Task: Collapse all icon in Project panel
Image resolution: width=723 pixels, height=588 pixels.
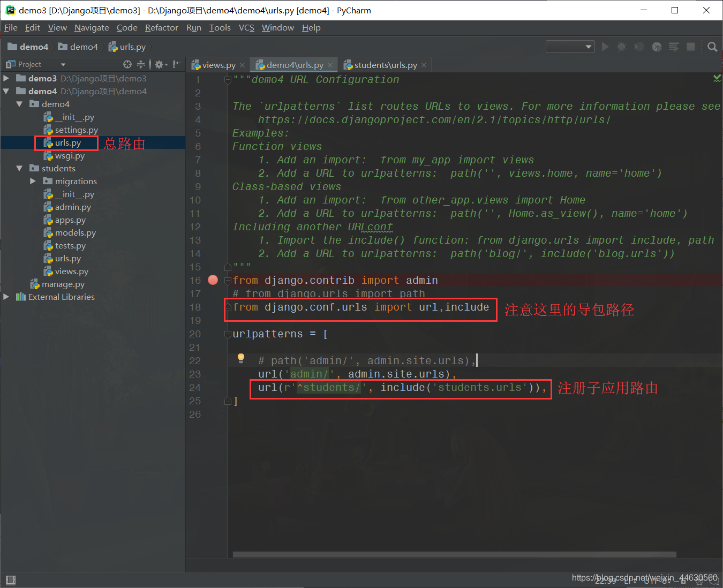Action: coord(141,64)
